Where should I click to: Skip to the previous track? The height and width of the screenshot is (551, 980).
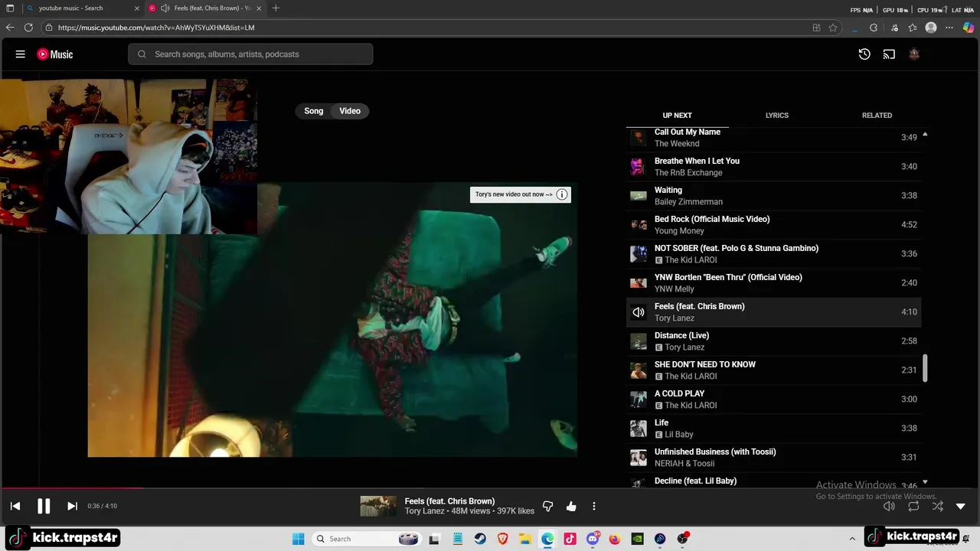[x=15, y=506]
